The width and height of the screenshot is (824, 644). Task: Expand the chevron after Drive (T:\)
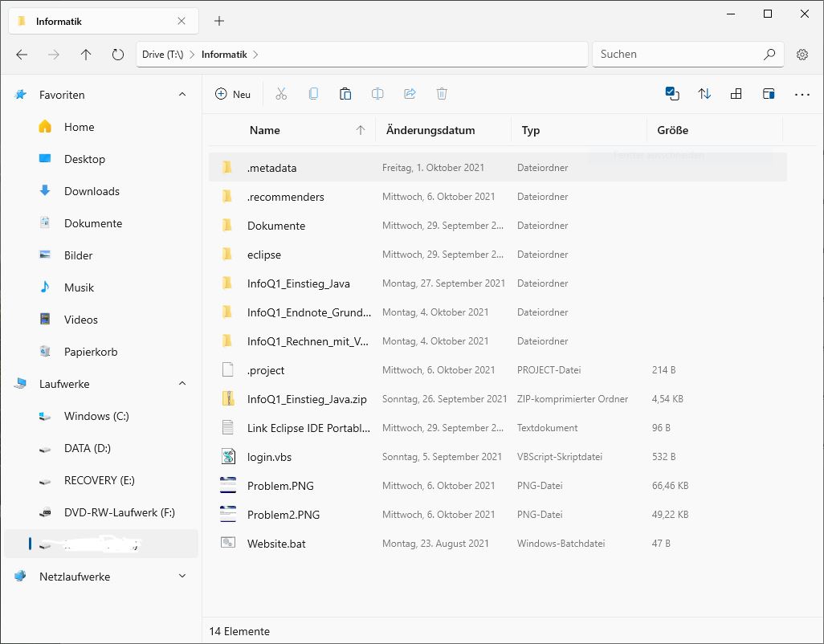192,55
